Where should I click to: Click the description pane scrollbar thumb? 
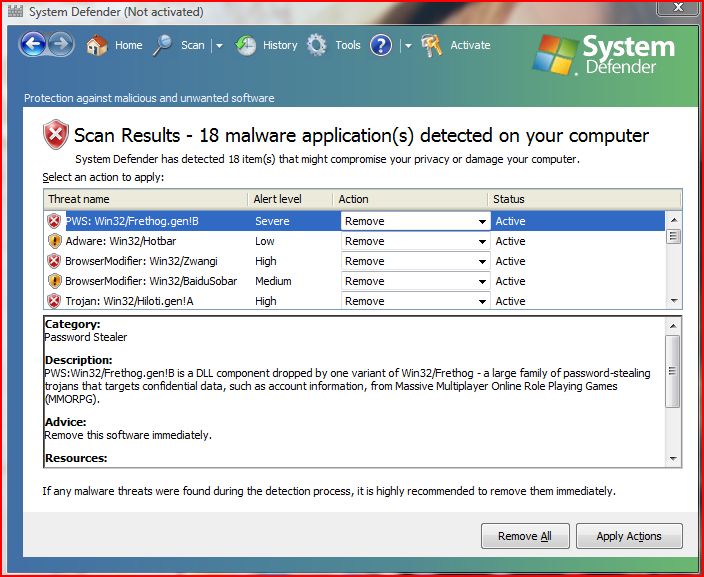[x=673, y=371]
